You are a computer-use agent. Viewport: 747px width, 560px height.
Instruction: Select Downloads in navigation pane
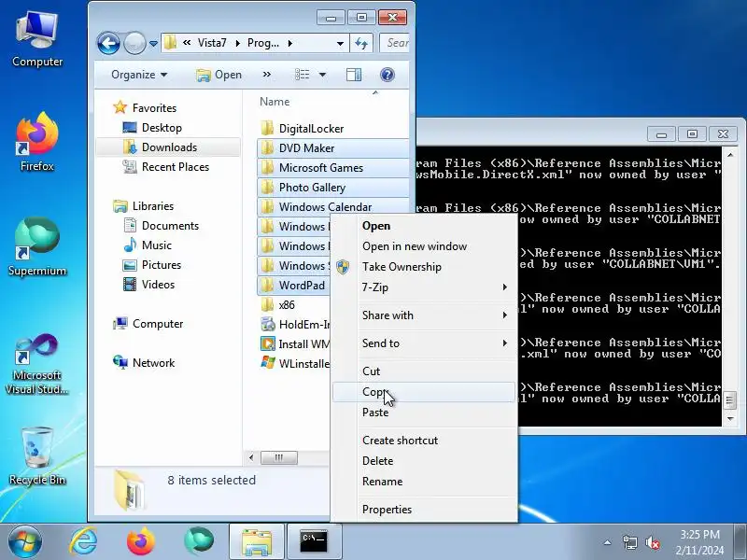point(169,147)
